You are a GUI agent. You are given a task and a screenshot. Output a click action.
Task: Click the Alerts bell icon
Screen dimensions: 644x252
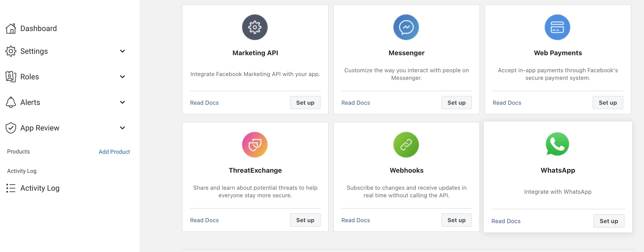point(10,102)
